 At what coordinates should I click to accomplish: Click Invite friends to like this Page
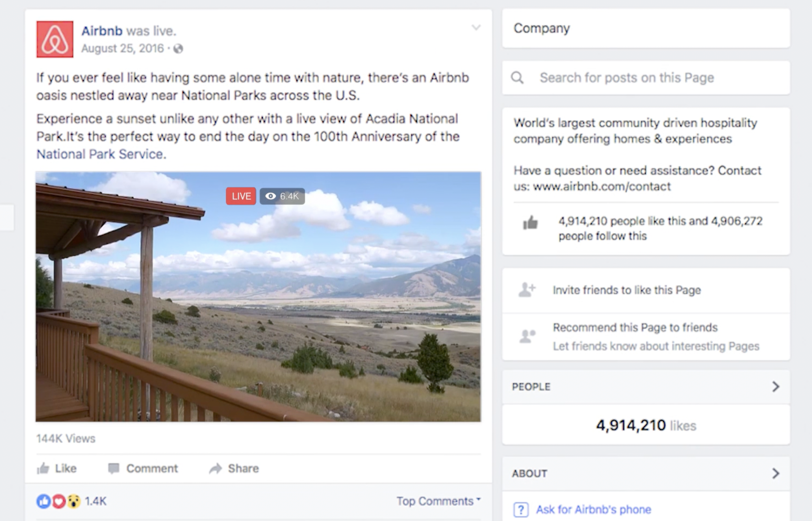(626, 290)
